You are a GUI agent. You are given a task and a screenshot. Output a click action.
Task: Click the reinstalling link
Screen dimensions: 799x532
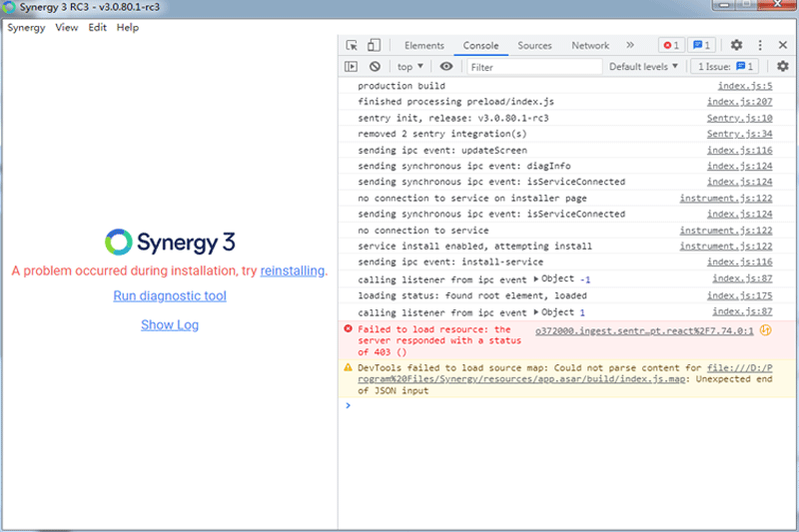pyautogui.click(x=293, y=270)
